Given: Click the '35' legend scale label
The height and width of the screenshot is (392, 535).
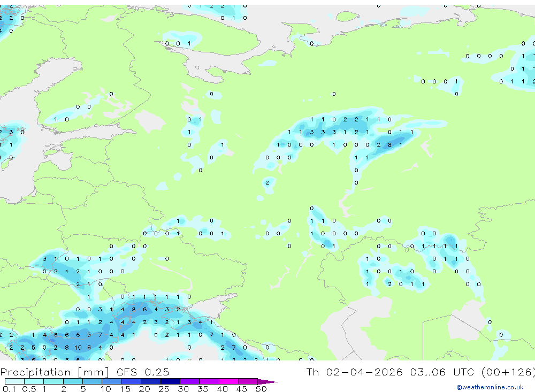Looking at the screenshot, I should 203,389.
